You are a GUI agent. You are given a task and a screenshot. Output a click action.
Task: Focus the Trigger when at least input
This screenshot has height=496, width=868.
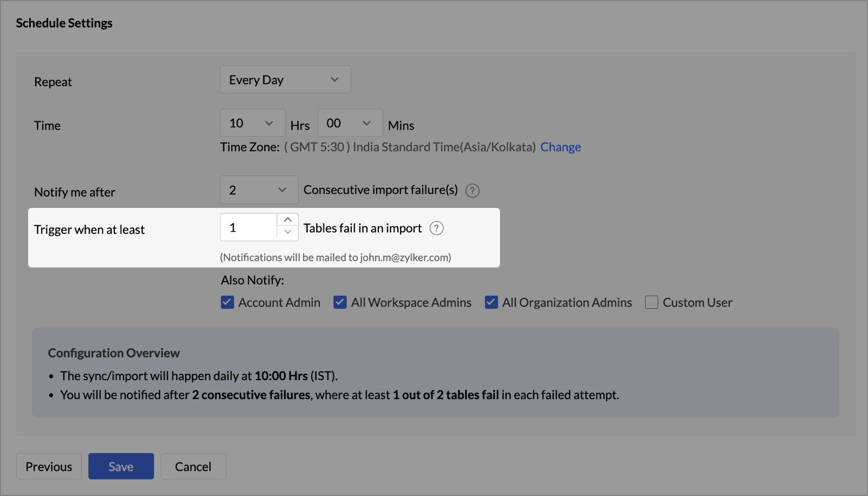point(249,227)
